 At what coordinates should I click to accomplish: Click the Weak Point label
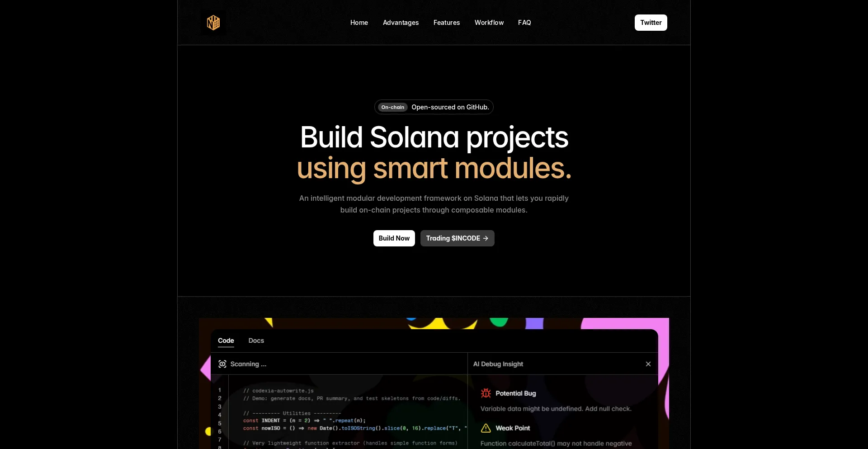513,428
